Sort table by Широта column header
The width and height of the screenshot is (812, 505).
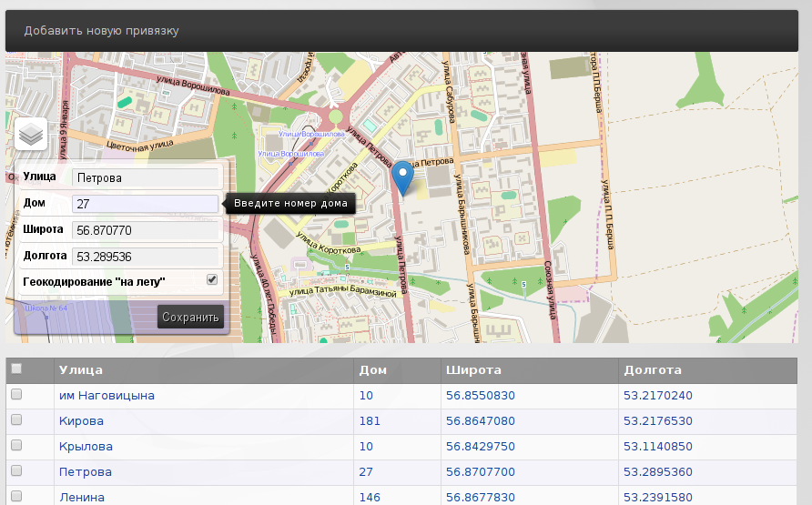tap(473, 370)
